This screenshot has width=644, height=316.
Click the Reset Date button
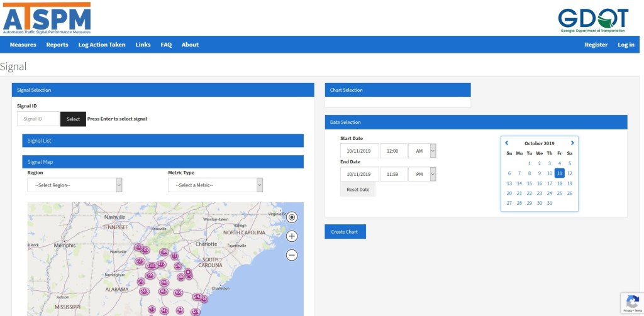pos(358,189)
